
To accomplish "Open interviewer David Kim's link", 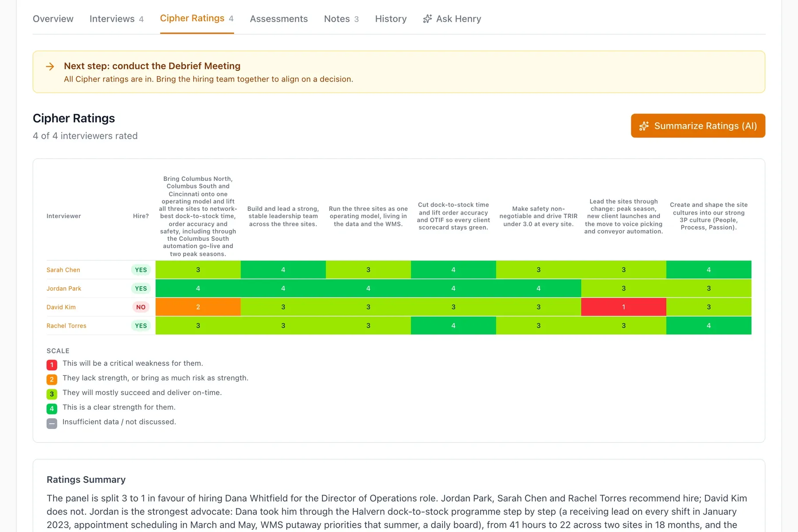I will pos(61,307).
